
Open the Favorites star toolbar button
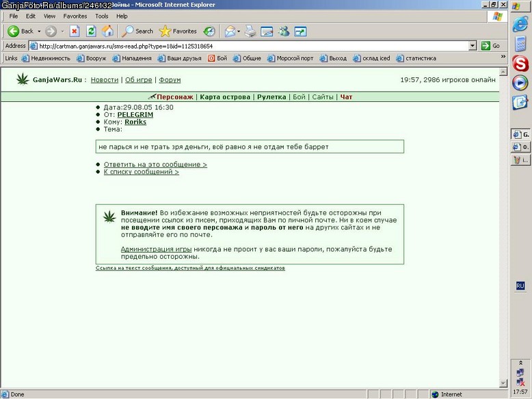tap(178, 31)
